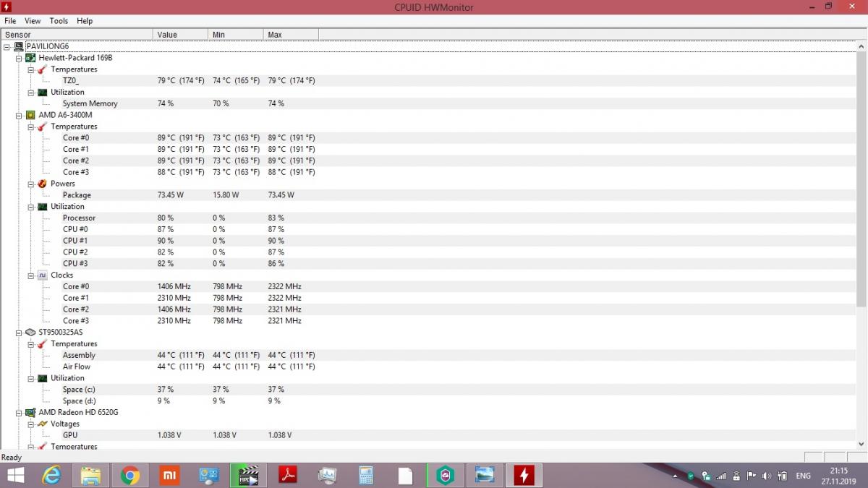Screen dimensions: 868x488
Task: Click the AMD Radeon HD 6520G card icon
Action: tap(30, 412)
